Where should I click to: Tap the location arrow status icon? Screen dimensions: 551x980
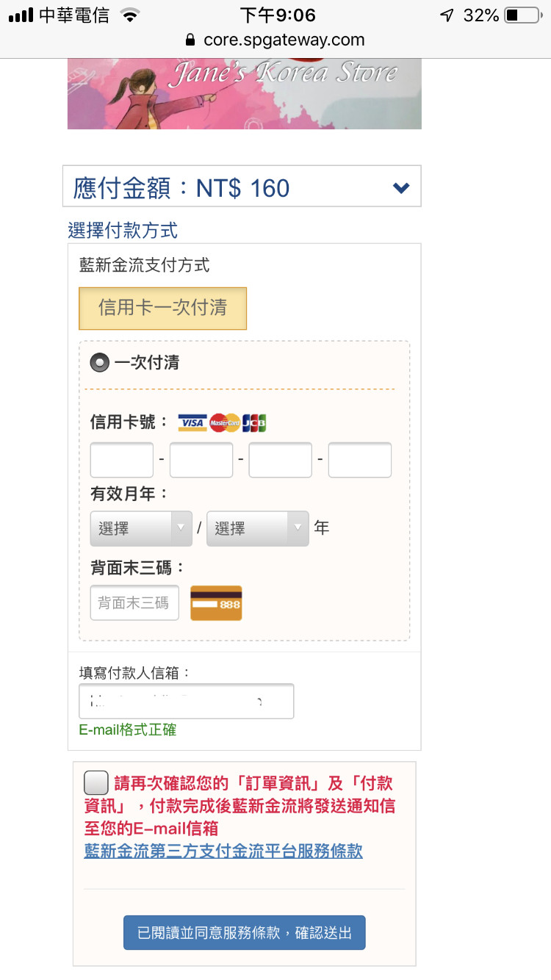(447, 15)
